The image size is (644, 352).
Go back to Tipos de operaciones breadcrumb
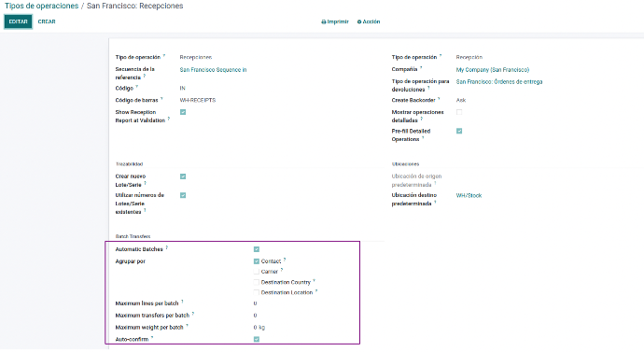41,6
